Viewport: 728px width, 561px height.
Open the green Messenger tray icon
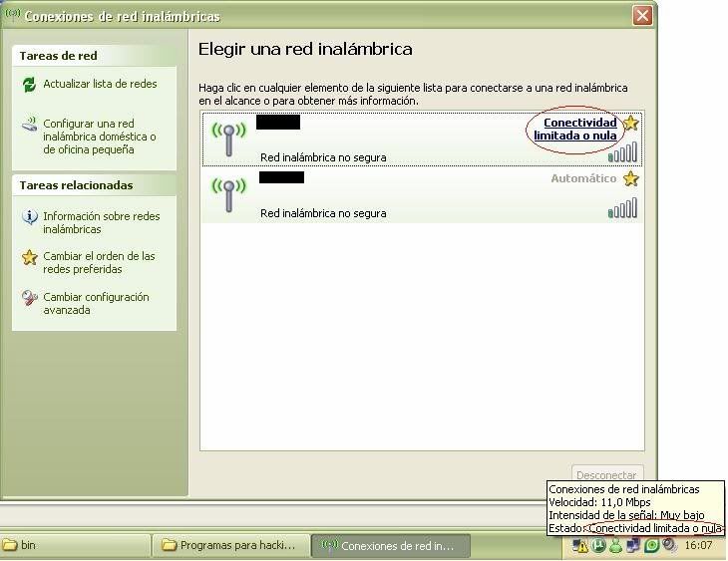click(x=615, y=546)
